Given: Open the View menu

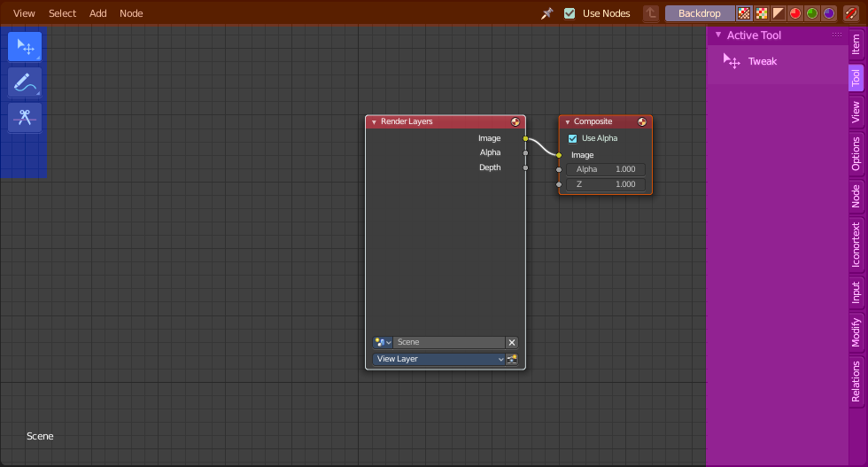Looking at the screenshot, I should (x=24, y=13).
